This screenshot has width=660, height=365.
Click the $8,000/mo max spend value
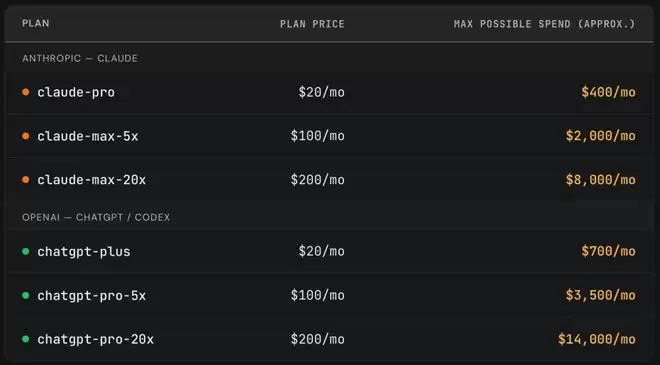601,180
